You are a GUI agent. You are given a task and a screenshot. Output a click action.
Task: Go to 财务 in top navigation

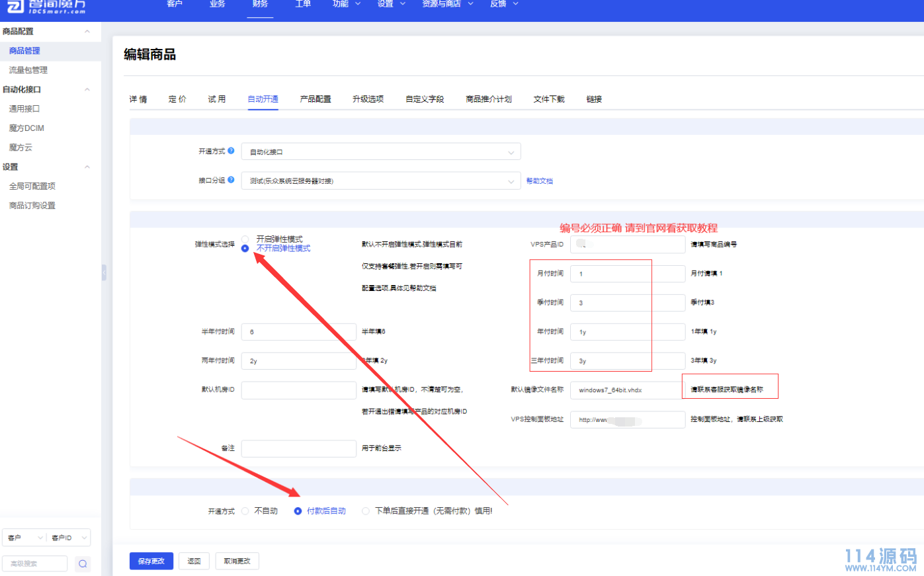[260, 4]
